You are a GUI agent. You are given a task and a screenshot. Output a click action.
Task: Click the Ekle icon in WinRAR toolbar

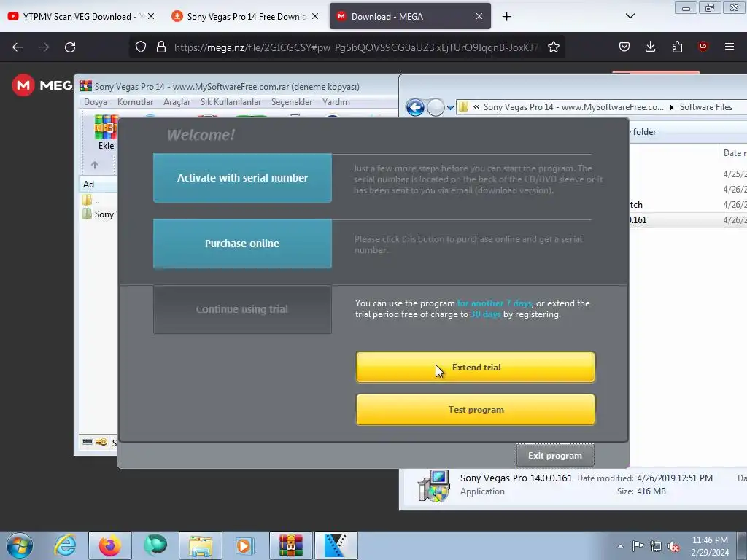pos(106,133)
